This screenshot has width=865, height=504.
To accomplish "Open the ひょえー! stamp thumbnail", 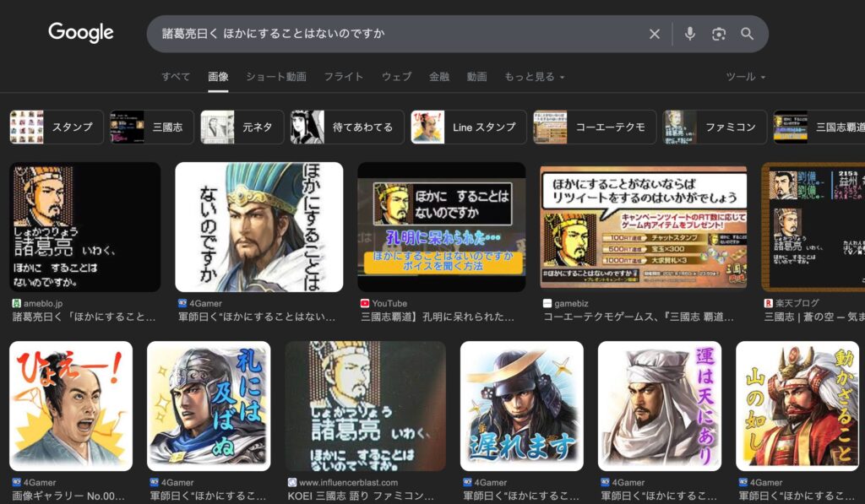I will pyautogui.click(x=71, y=406).
